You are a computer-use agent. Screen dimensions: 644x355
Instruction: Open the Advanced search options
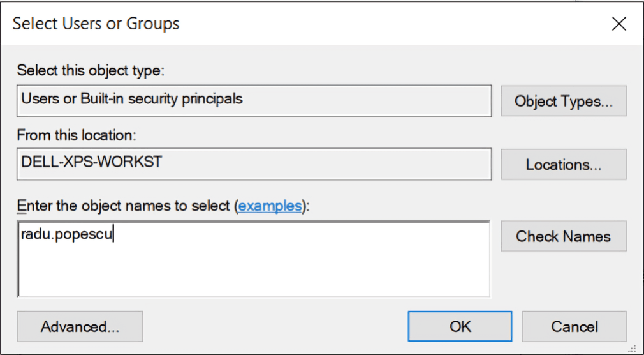click(80, 327)
